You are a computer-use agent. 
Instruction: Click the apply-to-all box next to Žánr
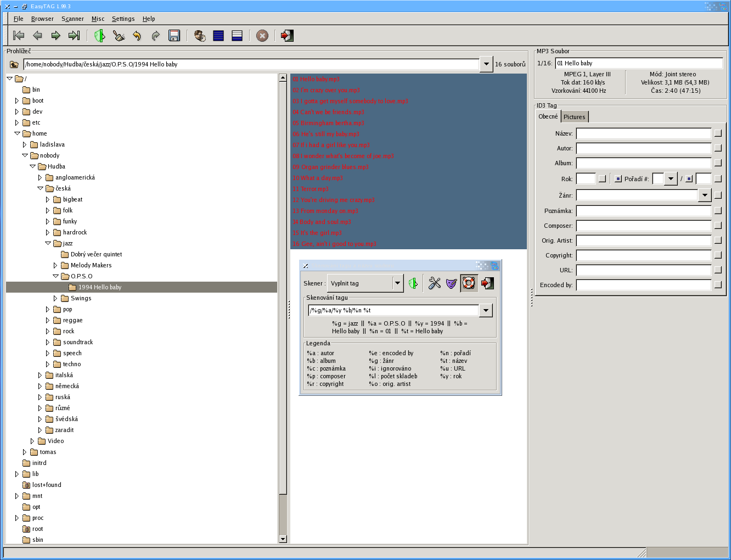[x=718, y=195]
